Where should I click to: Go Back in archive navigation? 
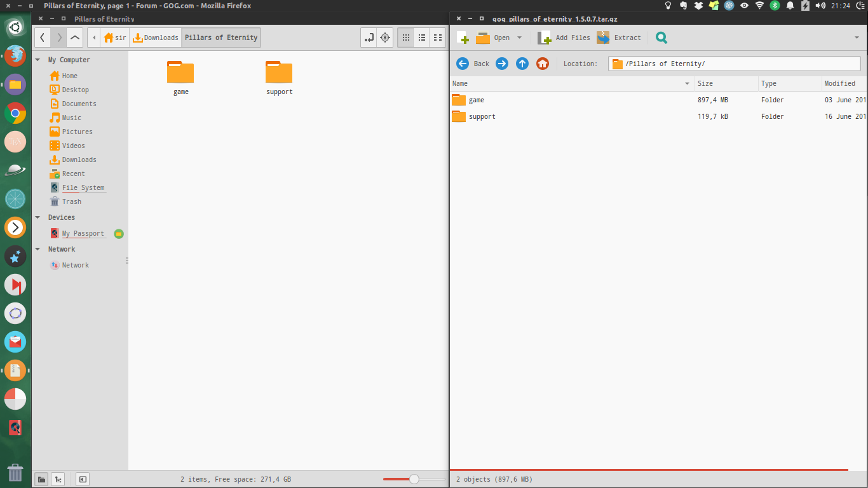point(473,64)
